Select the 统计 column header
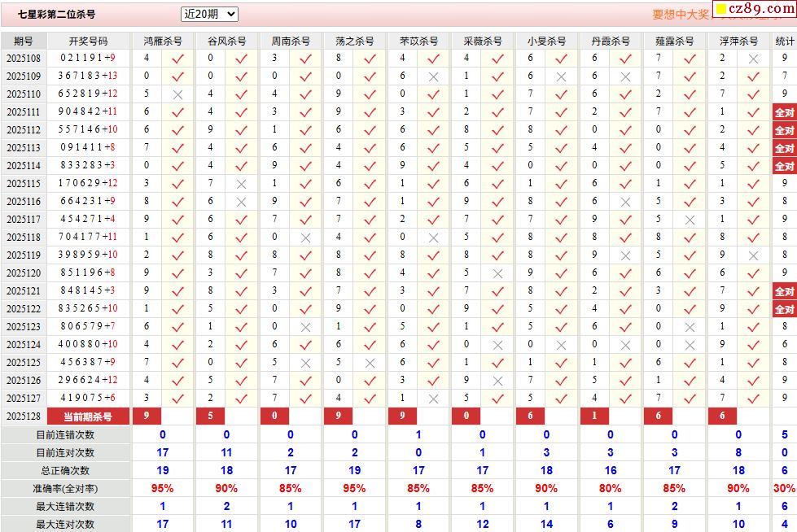This screenshot has height=532, width=797. [x=784, y=41]
